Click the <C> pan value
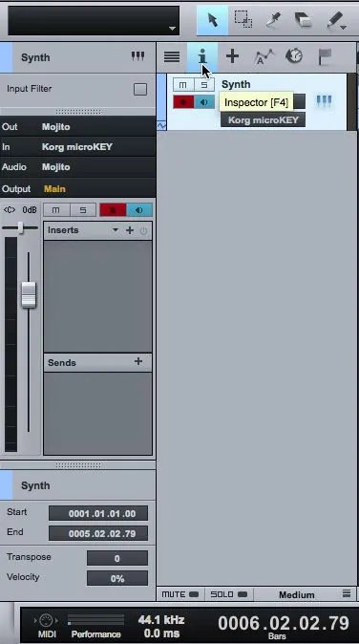The image size is (359, 644). 10,210
